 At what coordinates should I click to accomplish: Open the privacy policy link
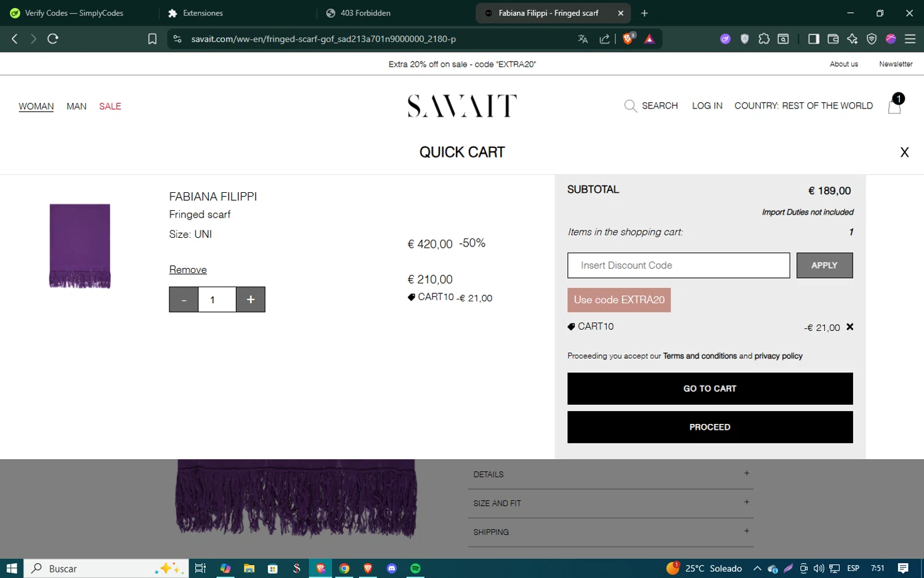779,356
